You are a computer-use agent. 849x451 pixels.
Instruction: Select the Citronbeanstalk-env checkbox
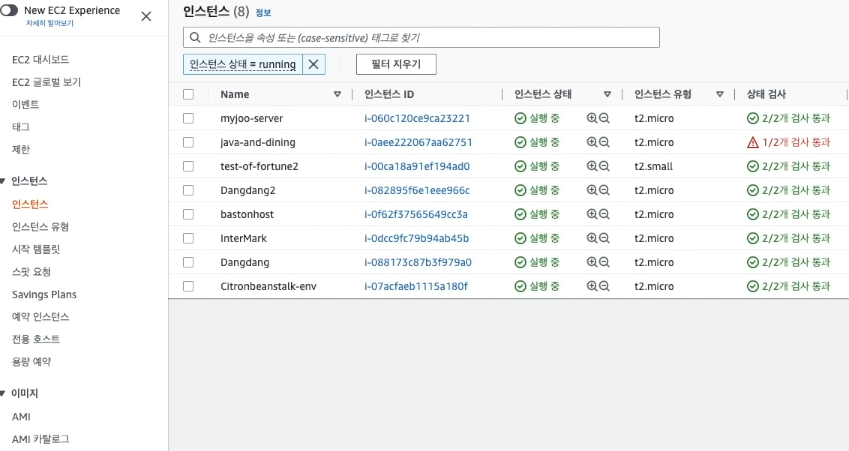188,286
